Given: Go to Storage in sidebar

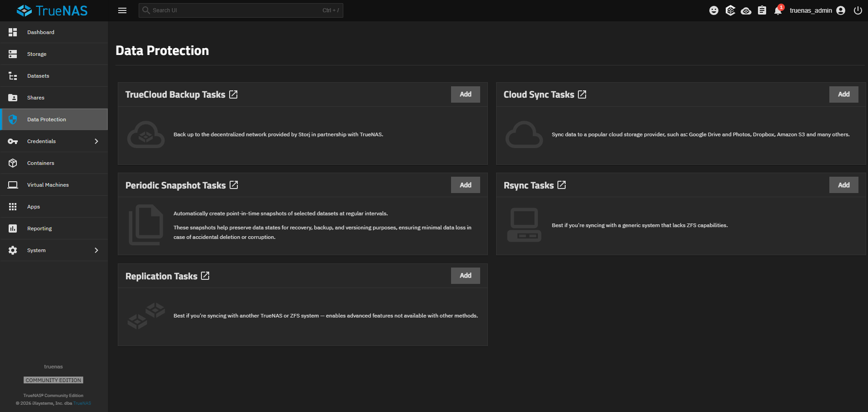Looking at the screenshot, I should pos(54,54).
